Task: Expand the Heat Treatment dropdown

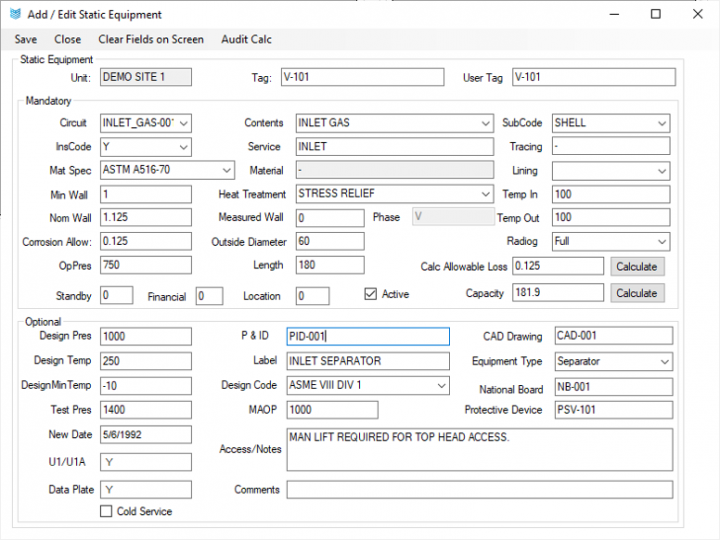Action: click(x=485, y=194)
